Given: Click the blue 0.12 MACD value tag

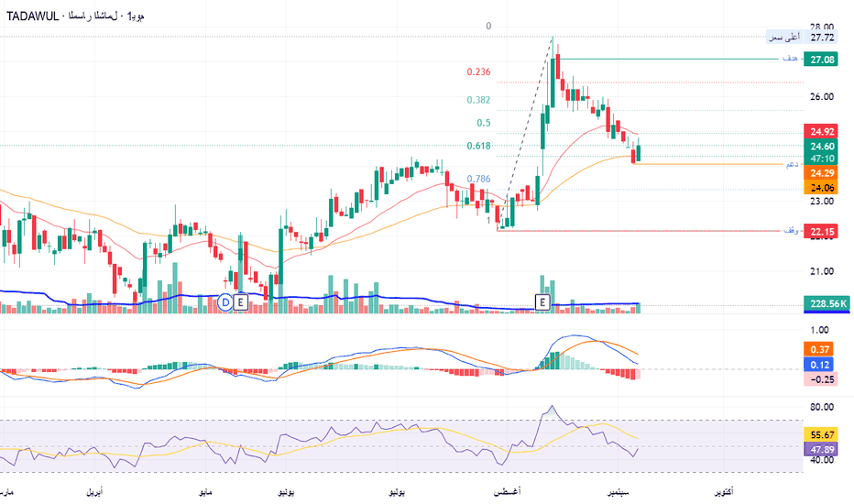Looking at the screenshot, I should pos(818,365).
